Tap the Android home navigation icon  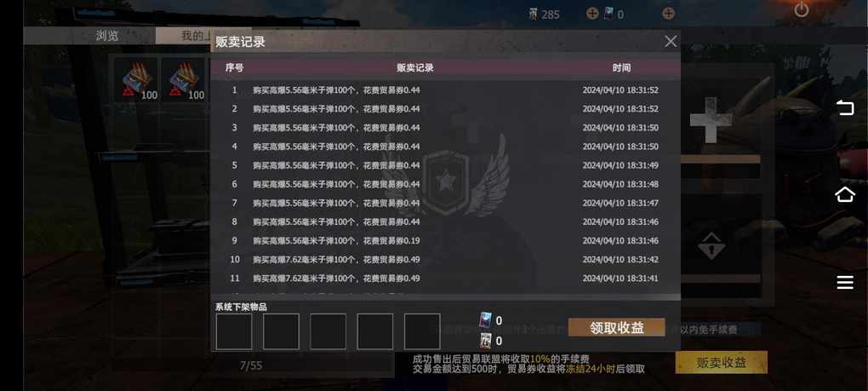tap(845, 195)
